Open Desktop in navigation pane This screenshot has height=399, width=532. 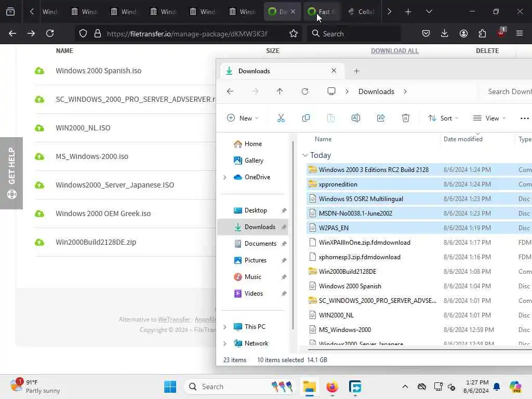pos(255,210)
